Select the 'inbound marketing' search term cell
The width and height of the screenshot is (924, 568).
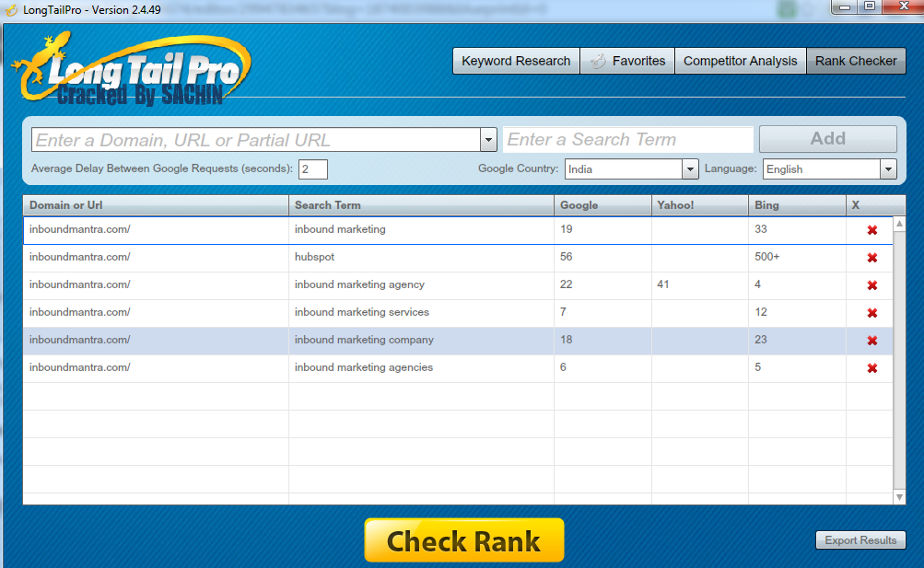click(x=421, y=229)
